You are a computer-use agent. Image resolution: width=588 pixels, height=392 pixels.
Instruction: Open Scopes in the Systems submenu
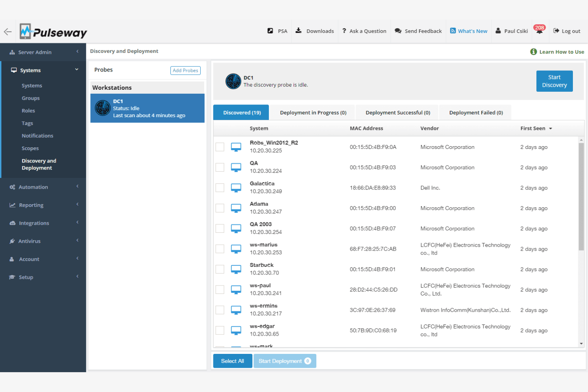30,149
